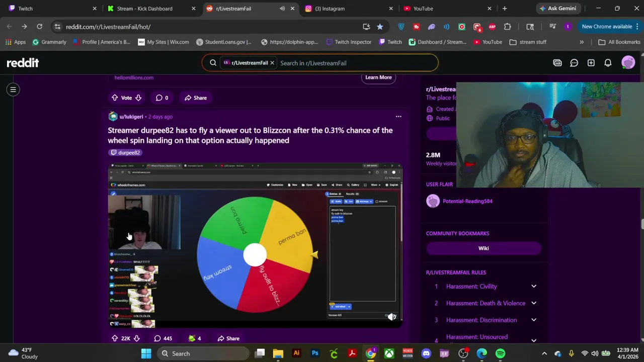This screenshot has height=362, width=644.
Task: Open a new browser tab
Action: click(505, 9)
